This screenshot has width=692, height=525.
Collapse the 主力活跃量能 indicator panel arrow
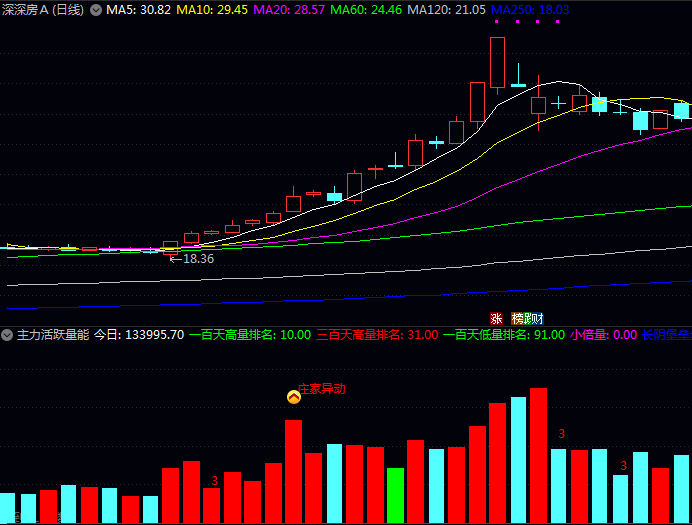pyautogui.click(x=7, y=335)
